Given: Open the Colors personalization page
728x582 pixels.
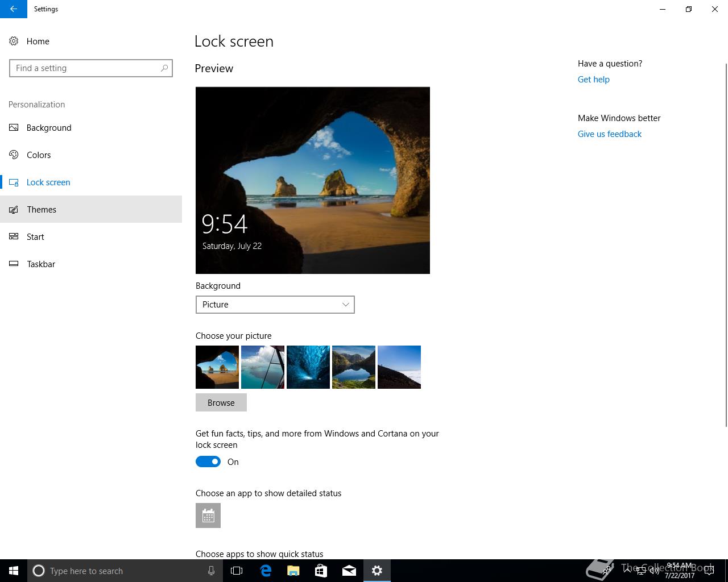Looking at the screenshot, I should 91,155.
